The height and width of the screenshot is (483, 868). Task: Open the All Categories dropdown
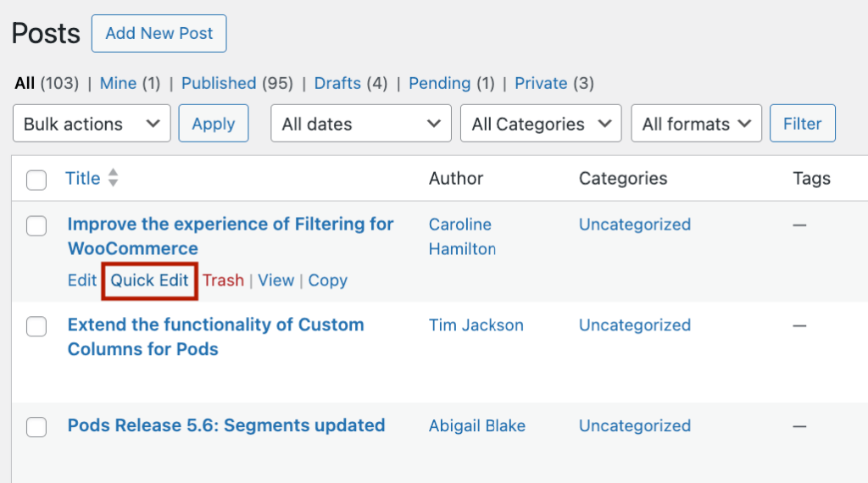tap(540, 124)
